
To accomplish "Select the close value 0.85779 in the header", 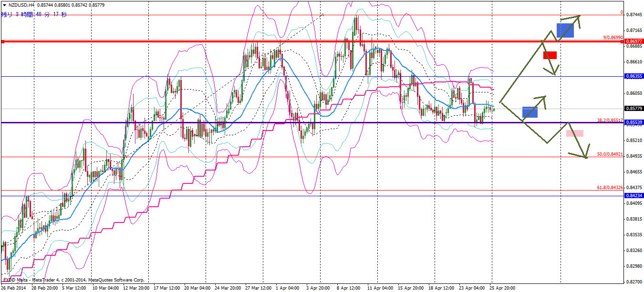I will [96, 5].
